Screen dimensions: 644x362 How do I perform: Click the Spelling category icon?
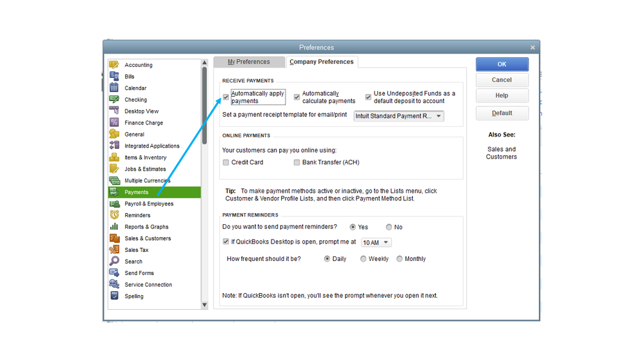(x=114, y=296)
